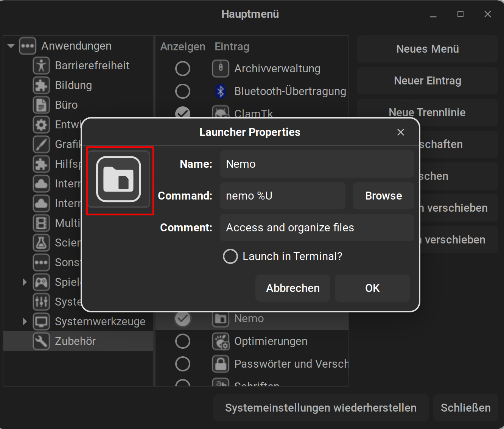This screenshot has width=504, height=429.
Task: Click the Command field with nemo %U
Action: point(283,196)
